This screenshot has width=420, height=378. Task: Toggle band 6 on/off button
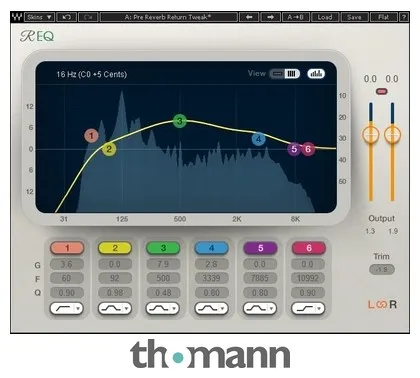[309, 248]
